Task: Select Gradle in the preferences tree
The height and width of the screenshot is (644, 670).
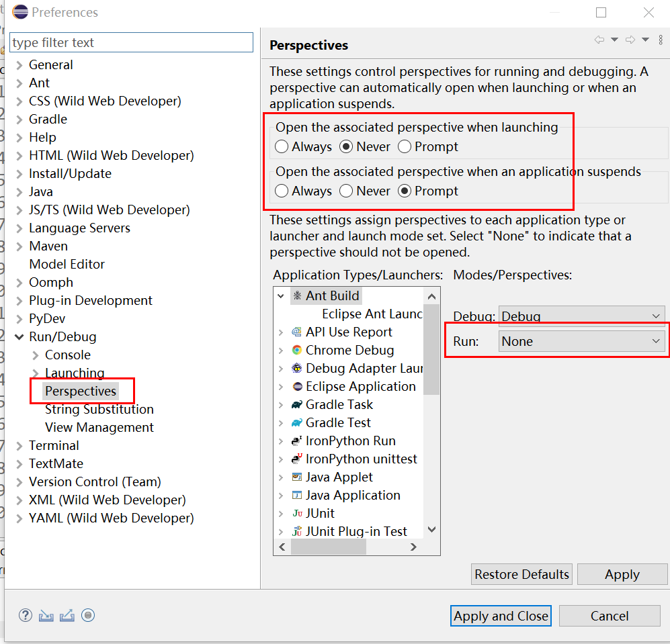Action: 48,119
